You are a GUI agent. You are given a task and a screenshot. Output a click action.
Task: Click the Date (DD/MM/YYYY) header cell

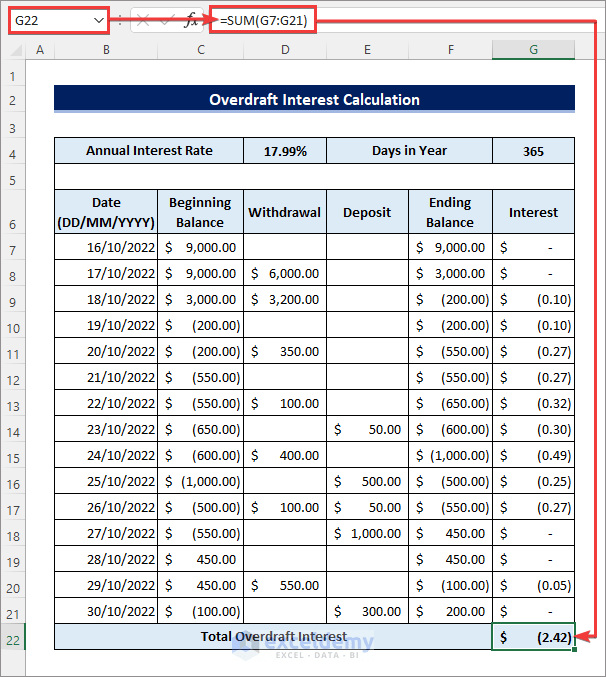106,212
